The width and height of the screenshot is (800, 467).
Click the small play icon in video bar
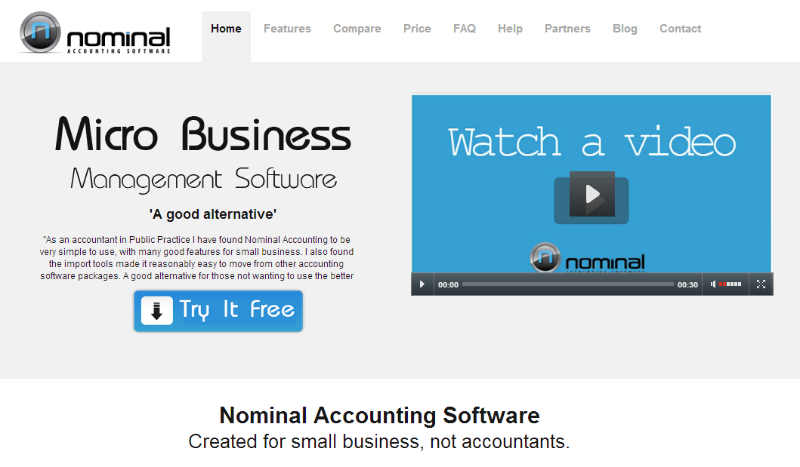422,284
